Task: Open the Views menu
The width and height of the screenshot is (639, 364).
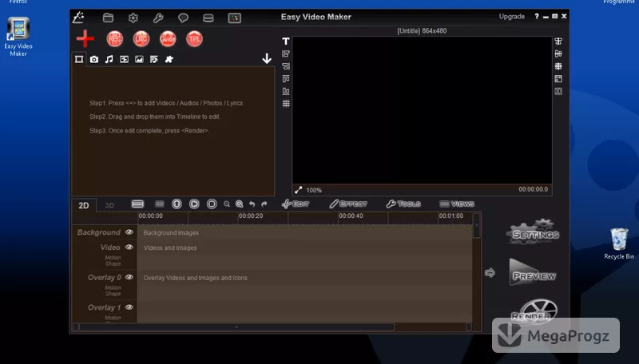Action: 457,204
